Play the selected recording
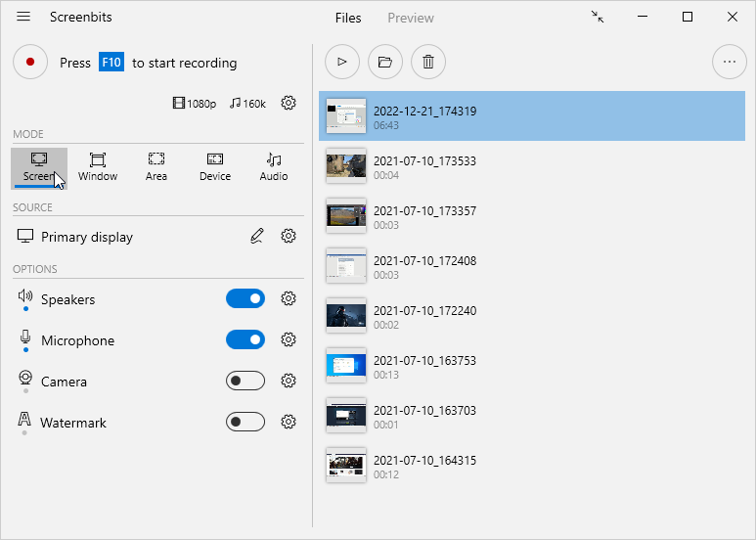 [x=342, y=62]
